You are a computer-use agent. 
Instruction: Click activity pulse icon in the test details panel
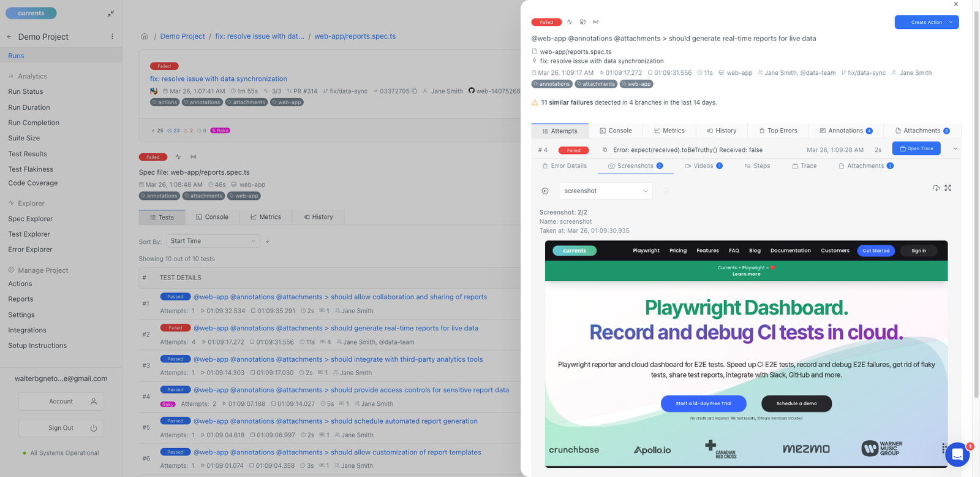570,22
